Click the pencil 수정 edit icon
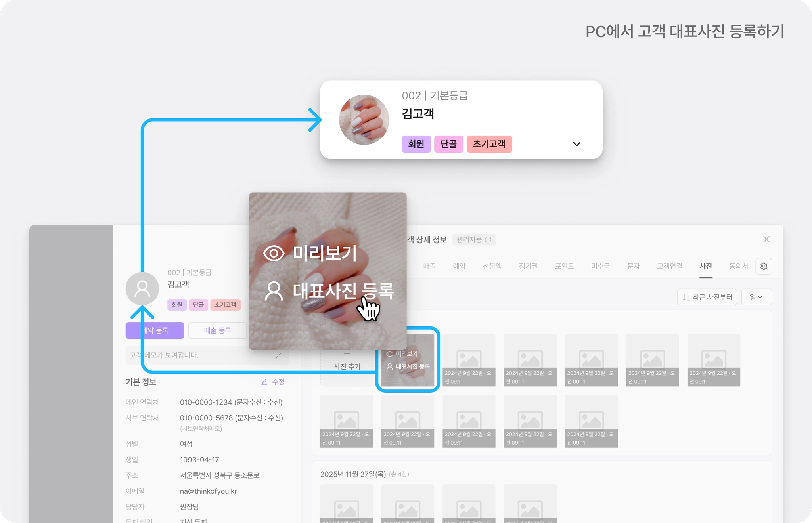This screenshot has height=523, width=812. tap(264, 382)
